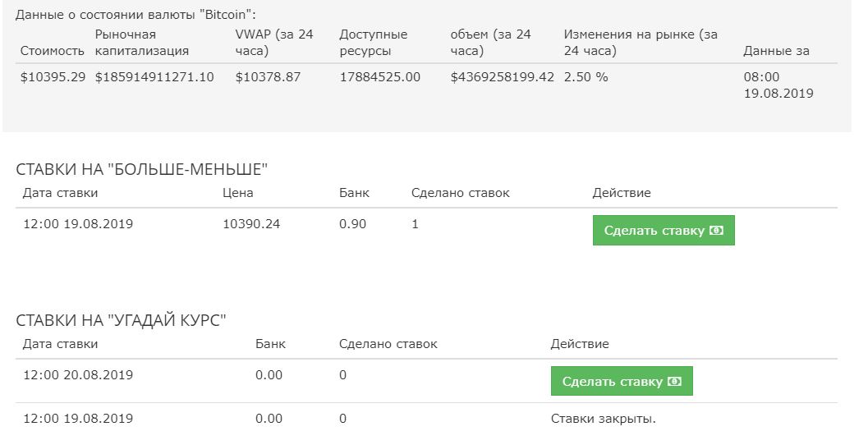Click the Ставки закрыты status text
Screen dimensions: 868x431
point(603,419)
